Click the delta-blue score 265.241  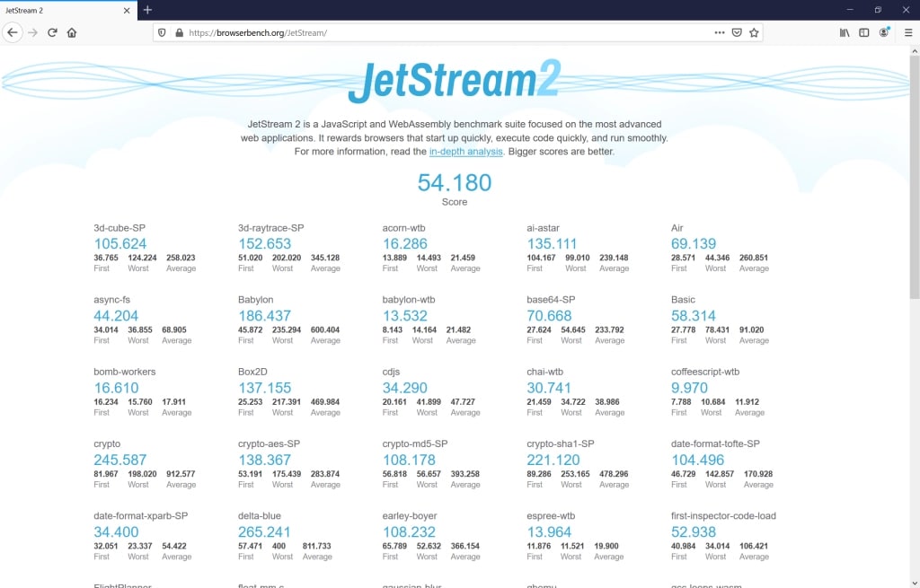264,532
